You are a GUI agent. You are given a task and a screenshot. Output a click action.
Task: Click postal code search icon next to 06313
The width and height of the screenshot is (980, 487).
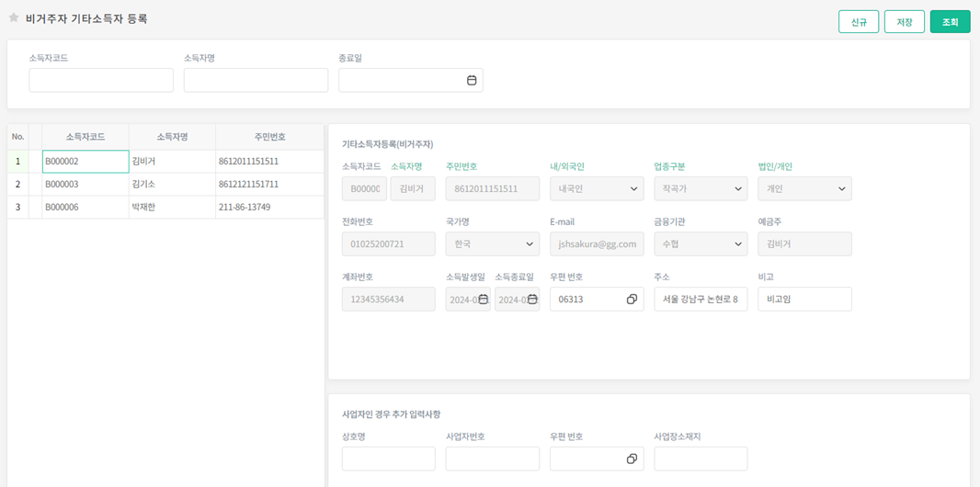(x=632, y=300)
